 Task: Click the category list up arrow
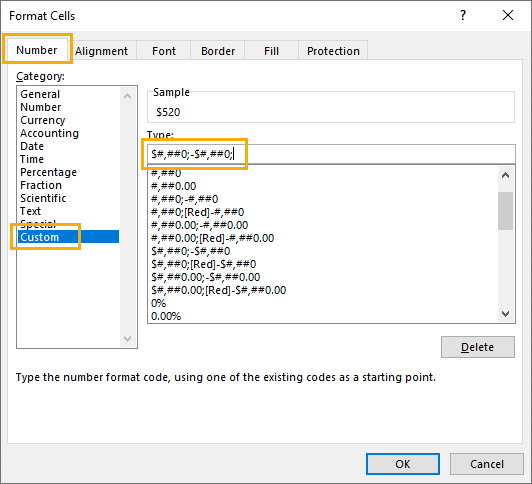(x=128, y=96)
